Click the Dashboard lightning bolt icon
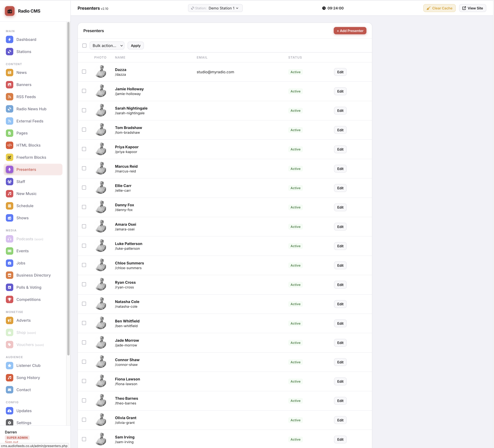The width and height of the screenshot is (494, 448). coord(10,39)
